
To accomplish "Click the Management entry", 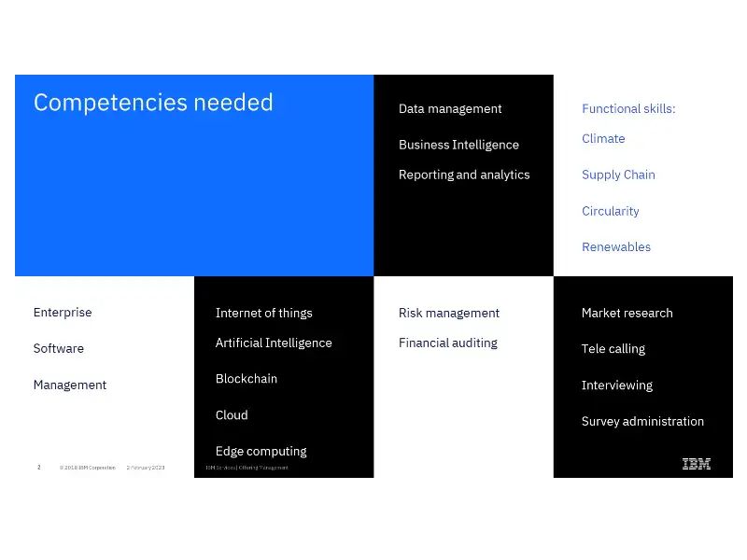I will coord(70,385).
